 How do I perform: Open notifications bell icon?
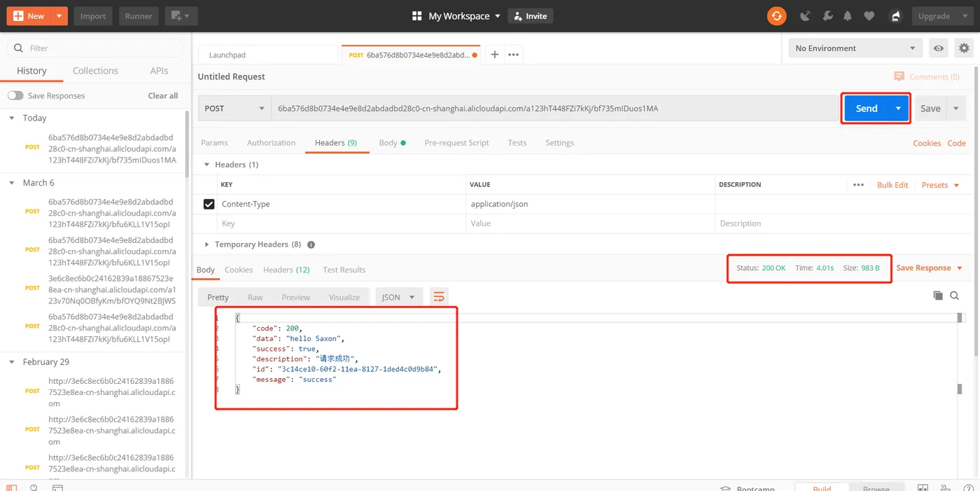coord(848,15)
